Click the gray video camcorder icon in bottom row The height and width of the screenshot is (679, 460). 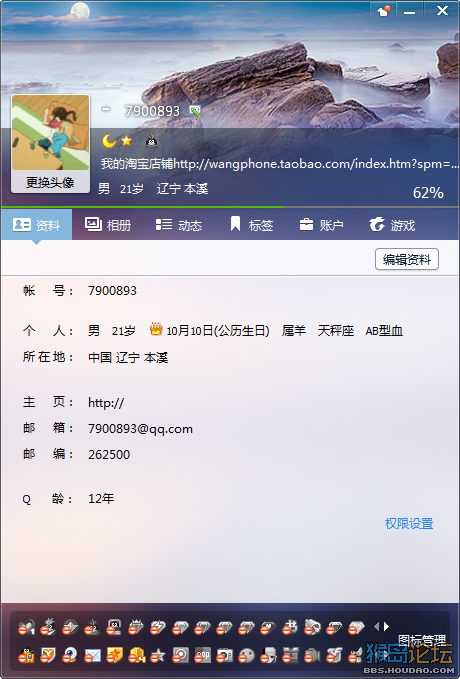[x=312, y=655]
